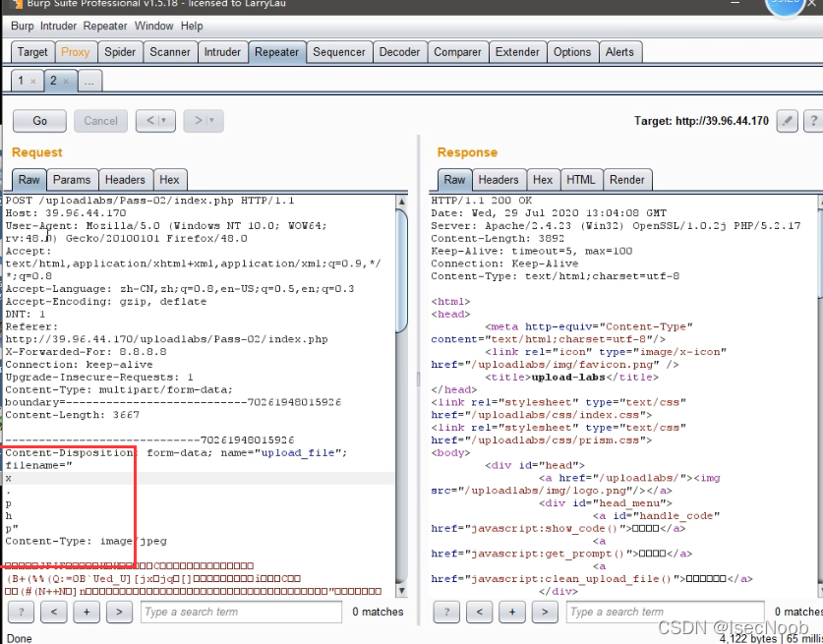The width and height of the screenshot is (823, 644).
Task: Click the Go button to send request
Action: [x=40, y=121]
